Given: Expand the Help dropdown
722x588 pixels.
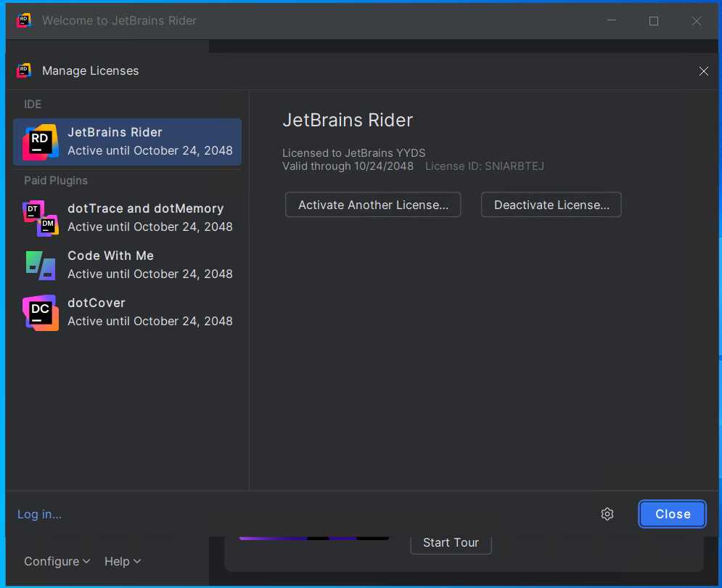Looking at the screenshot, I should [123, 561].
